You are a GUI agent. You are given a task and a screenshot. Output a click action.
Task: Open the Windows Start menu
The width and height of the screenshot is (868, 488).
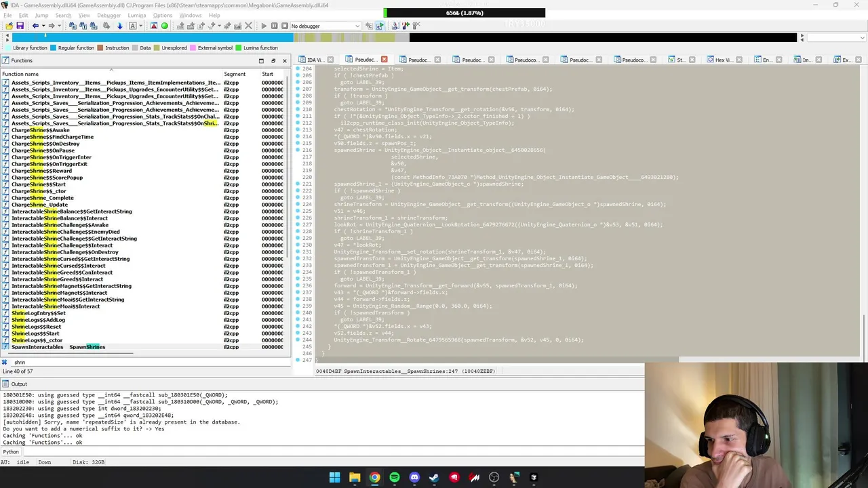point(334,477)
